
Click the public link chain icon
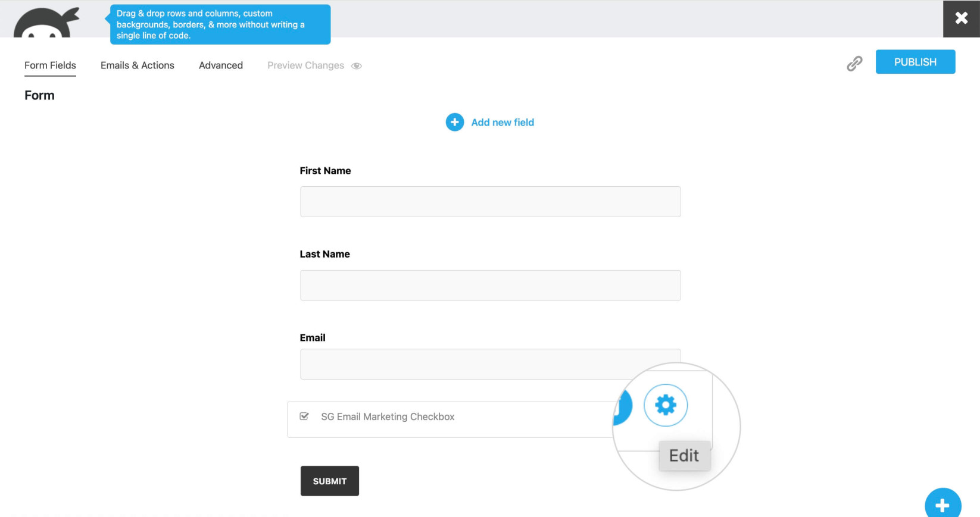point(854,64)
